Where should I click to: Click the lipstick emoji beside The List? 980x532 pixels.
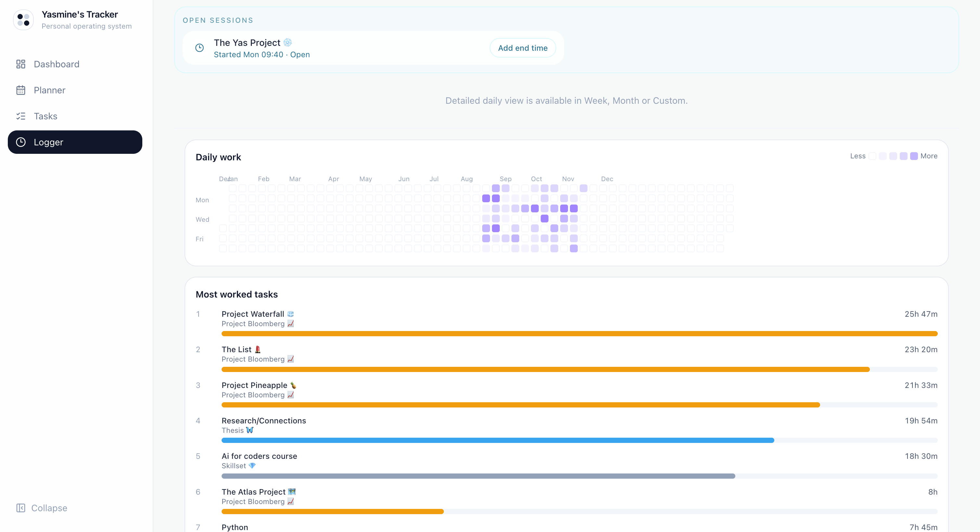258,349
